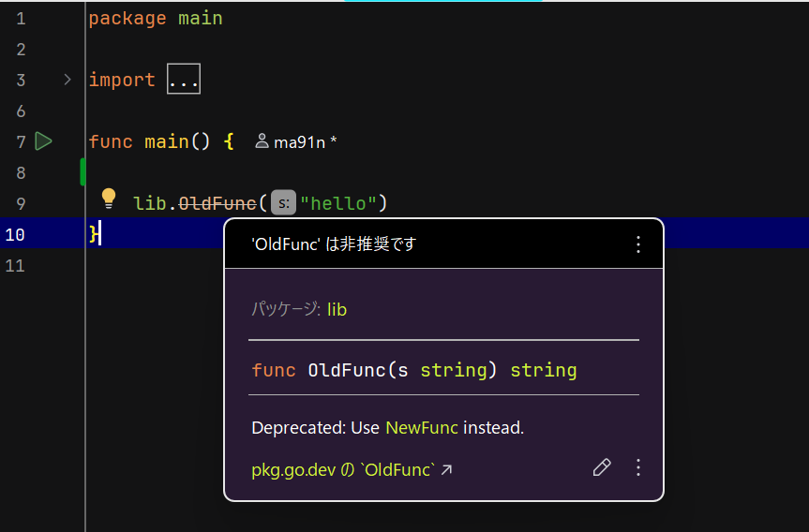Expand the folded import block chevron
The width and height of the screenshot is (809, 532).
[x=67, y=80]
